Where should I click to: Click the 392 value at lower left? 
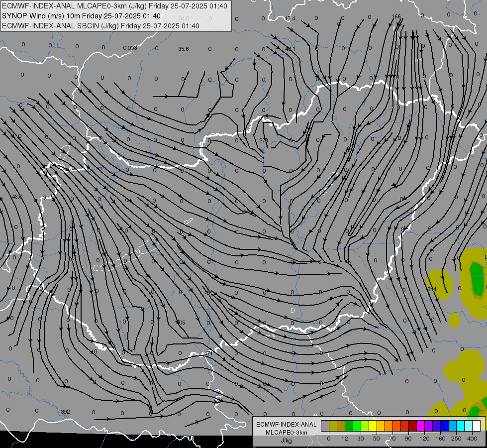[65, 412]
